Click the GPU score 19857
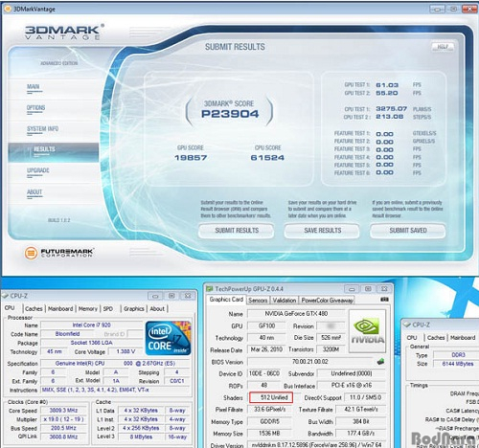479x448 pixels. pyautogui.click(x=191, y=158)
